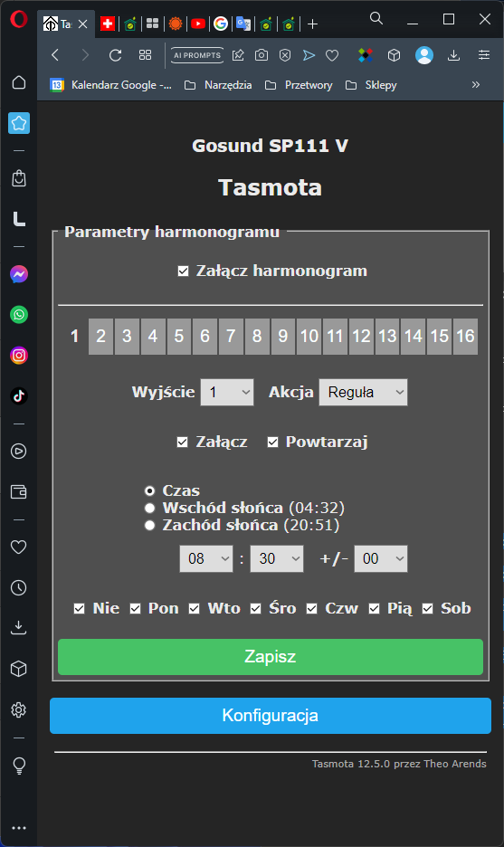The width and height of the screenshot is (504, 847).
Task: Click the blue Konfiguracja button
Action: pos(270,716)
